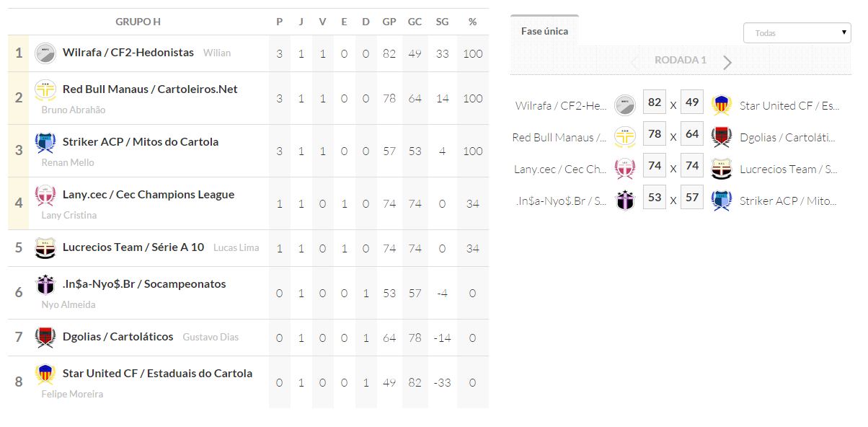The height and width of the screenshot is (427, 868).
Task: Click Star United CF crest in standings table
Action: (x=45, y=374)
